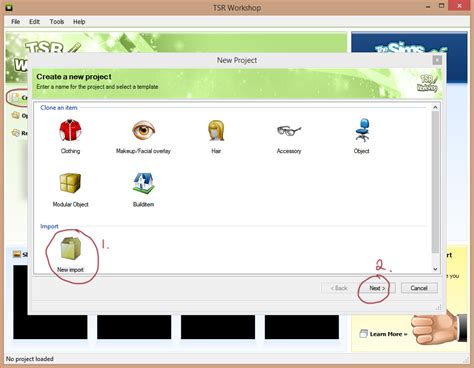Open the Edit menu
This screenshot has height=368, width=474.
point(34,22)
